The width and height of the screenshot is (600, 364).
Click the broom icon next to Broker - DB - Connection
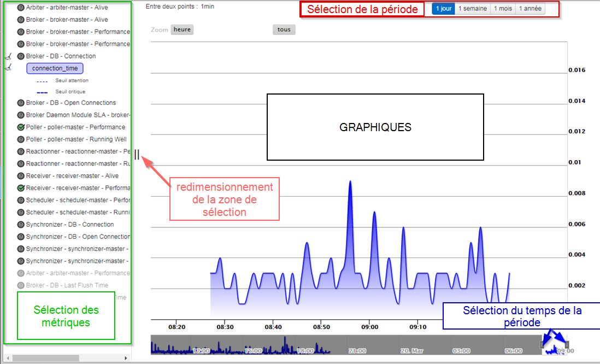(x=8, y=56)
